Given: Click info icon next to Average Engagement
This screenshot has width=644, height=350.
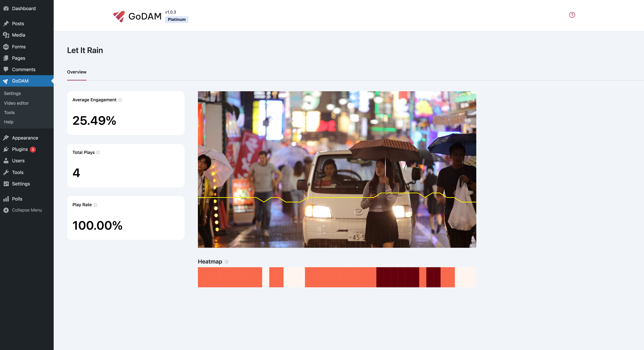Looking at the screenshot, I should pos(120,100).
